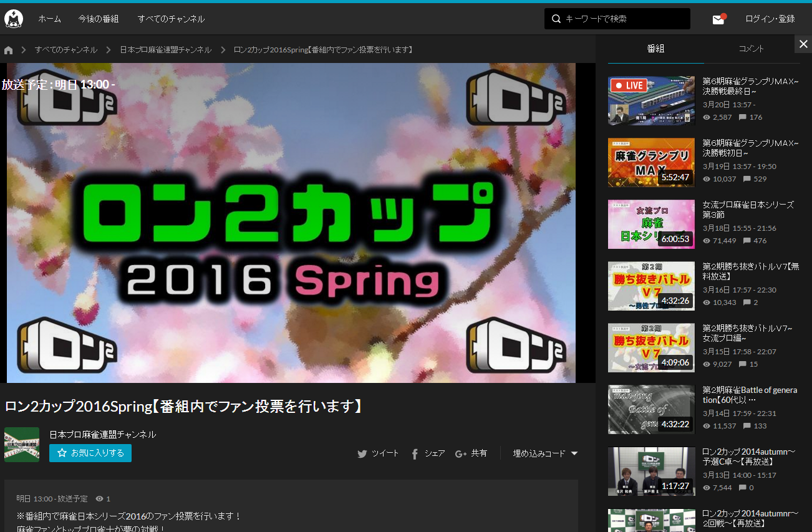Open Battle of generation thumbnail 4:32:22
This screenshot has width=812, height=532.
(x=651, y=409)
